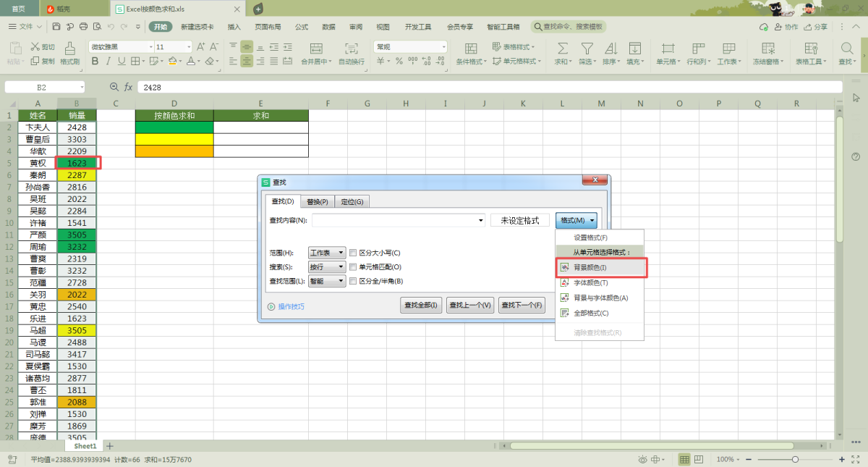
Task: Click the Conditional Formatting (条件格式) icon
Action: tap(470, 49)
